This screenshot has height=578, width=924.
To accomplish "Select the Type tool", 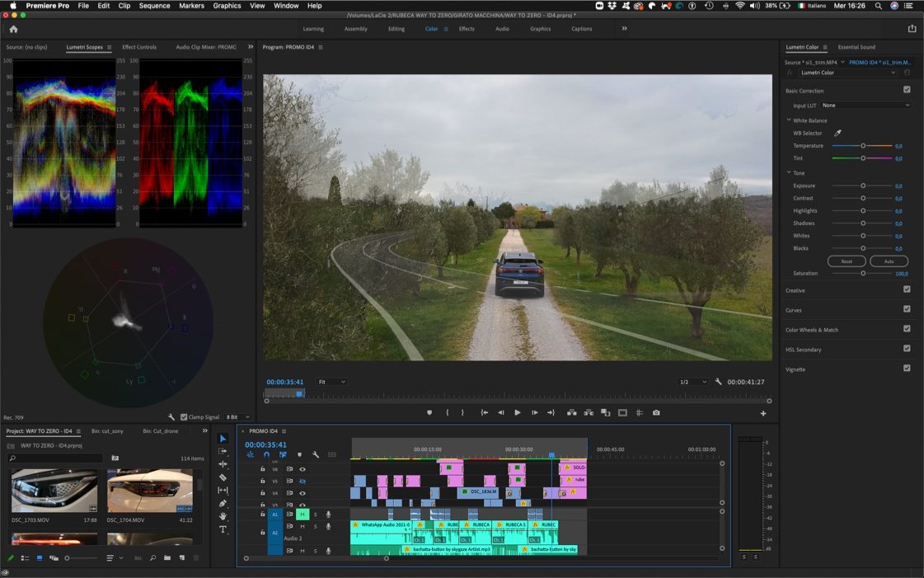I will pyautogui.click(x=223, y=529).
